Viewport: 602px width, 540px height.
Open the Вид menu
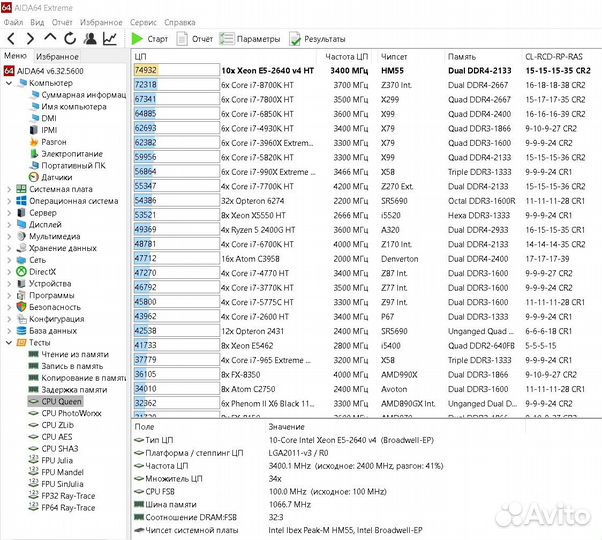click(x=37, y=22)
